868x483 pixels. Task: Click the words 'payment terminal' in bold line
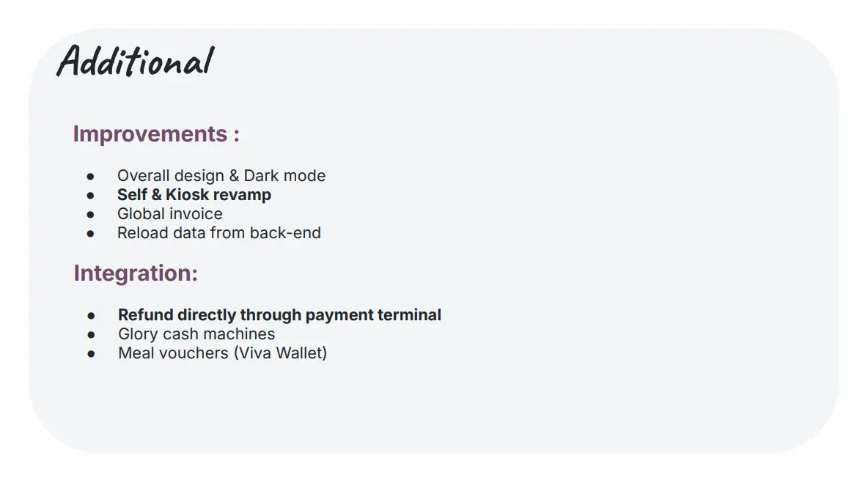tap(373, 315)
